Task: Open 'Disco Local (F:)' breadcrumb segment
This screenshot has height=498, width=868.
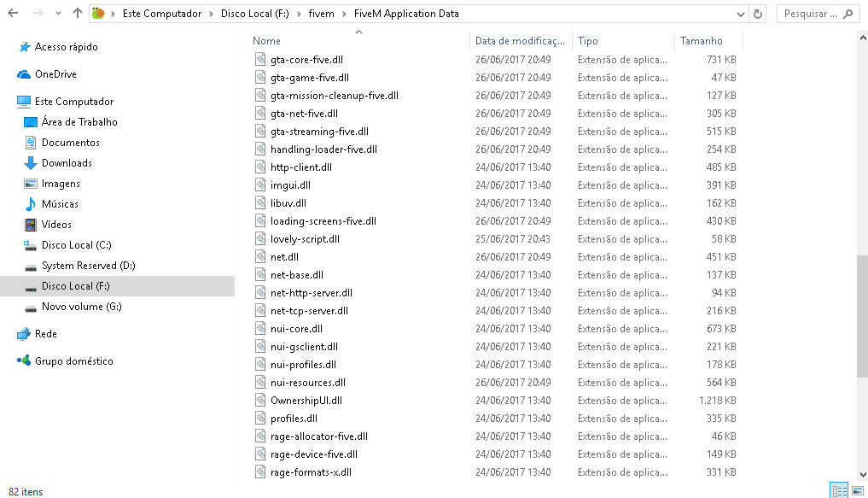Action: (x=254, y=14)
